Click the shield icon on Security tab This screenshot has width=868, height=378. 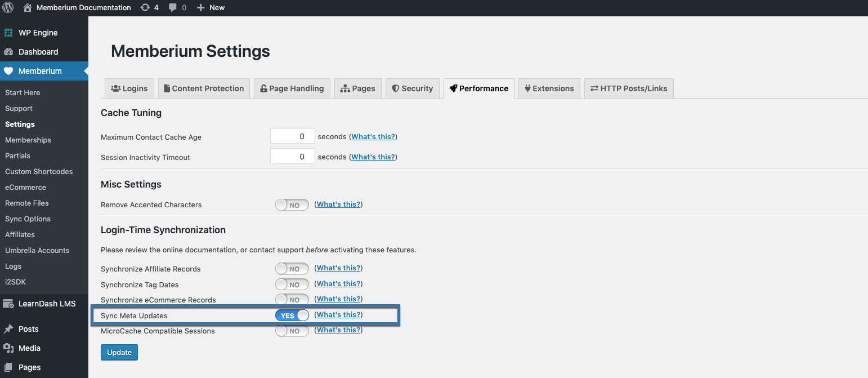396,88
